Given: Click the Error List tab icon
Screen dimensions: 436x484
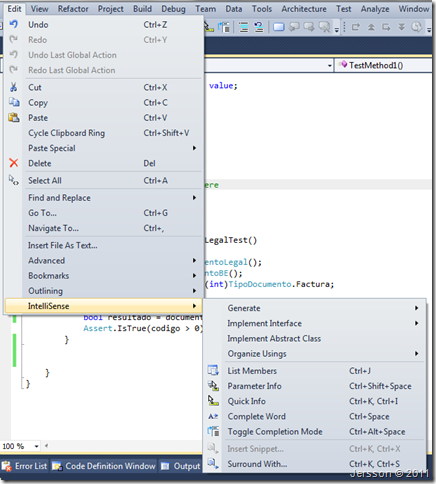Looking at the screenshot, I should 6,466.
